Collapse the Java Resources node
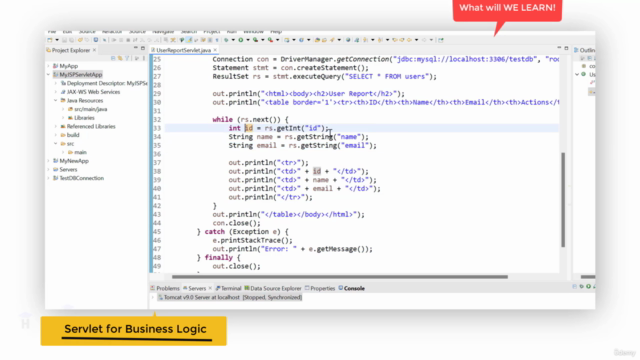Screen dimensions: 640x360 56,100
